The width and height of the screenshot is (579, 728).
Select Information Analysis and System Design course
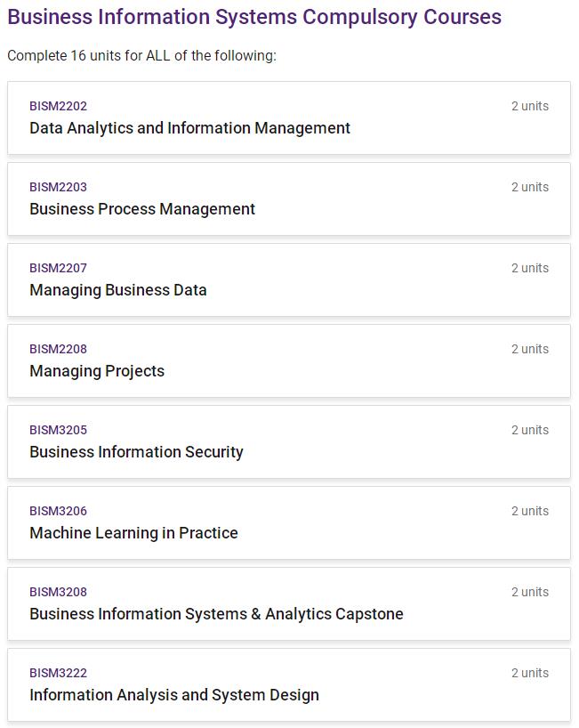click(174, 695)
